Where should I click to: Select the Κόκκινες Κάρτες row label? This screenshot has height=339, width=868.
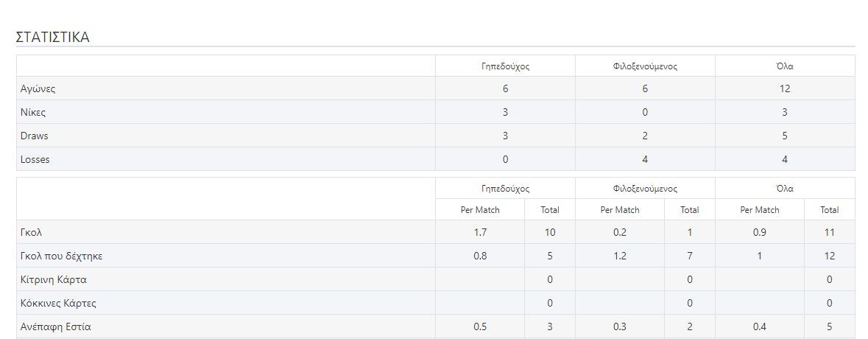(x=59, y=303)
